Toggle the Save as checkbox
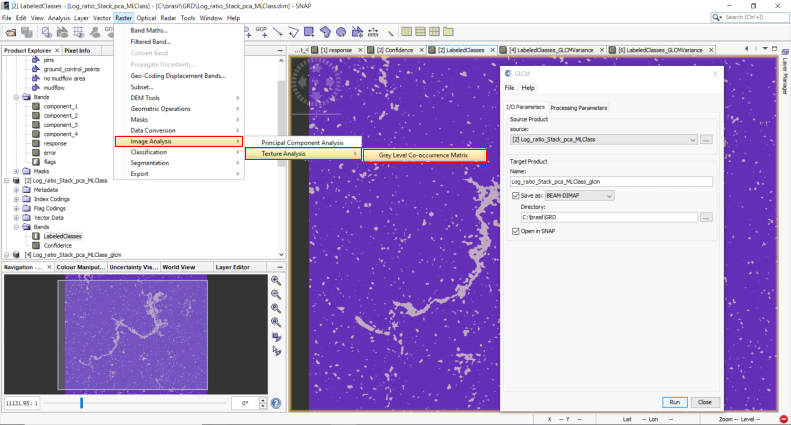Screen dimensions: 791x425 coord(515,196)
